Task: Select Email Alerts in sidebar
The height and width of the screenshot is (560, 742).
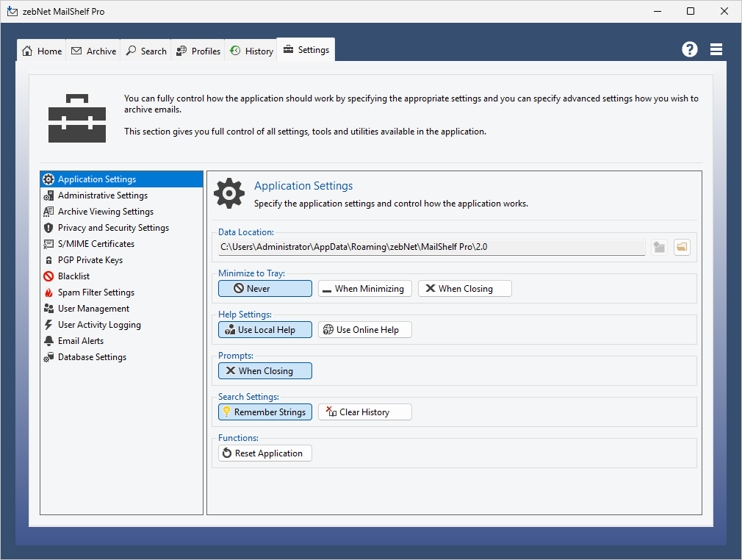Action: click(x=80, y=341)
